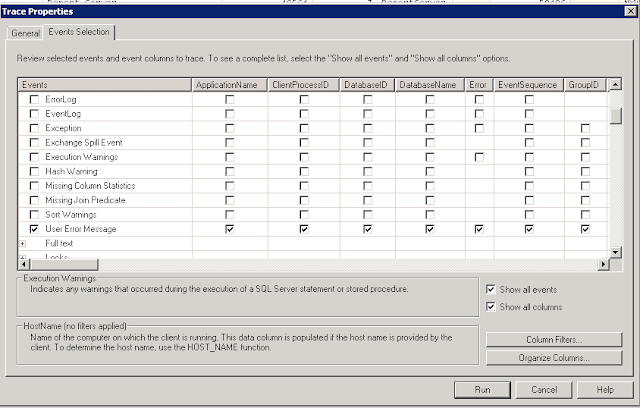Tick ClientProcessID checkbox in Exception row
This screenshot has height=408, width=640.
[304, 128]
